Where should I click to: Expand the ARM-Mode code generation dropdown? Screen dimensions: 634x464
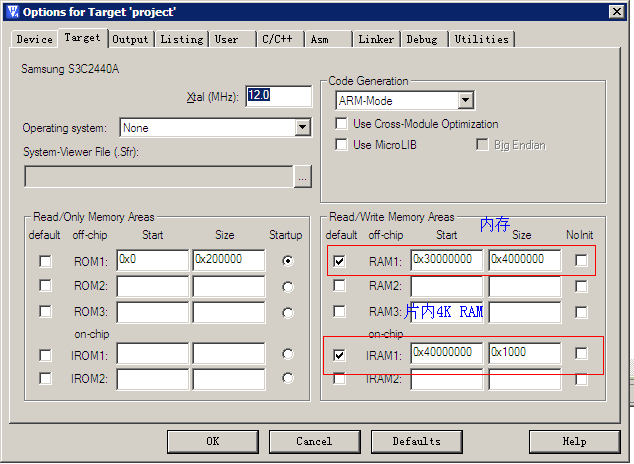coord(466,100)
